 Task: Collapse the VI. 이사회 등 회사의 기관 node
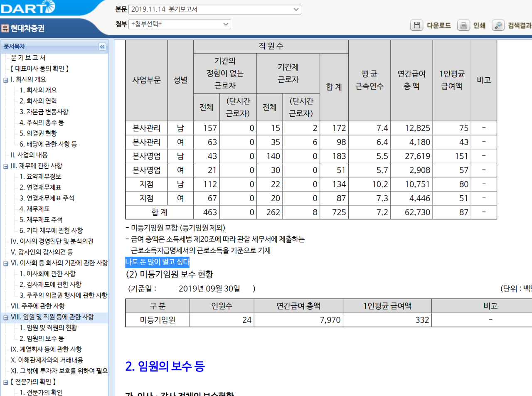click(6, 263)
